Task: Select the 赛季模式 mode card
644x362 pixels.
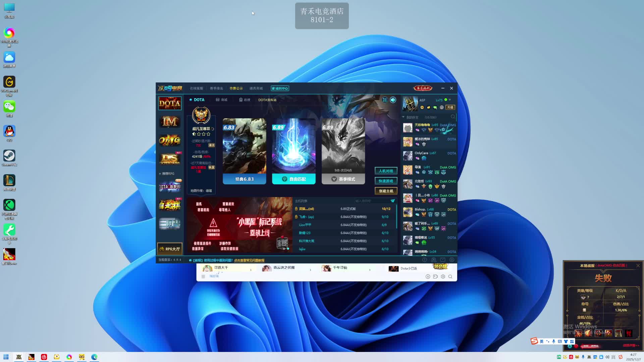Action: 343,151
